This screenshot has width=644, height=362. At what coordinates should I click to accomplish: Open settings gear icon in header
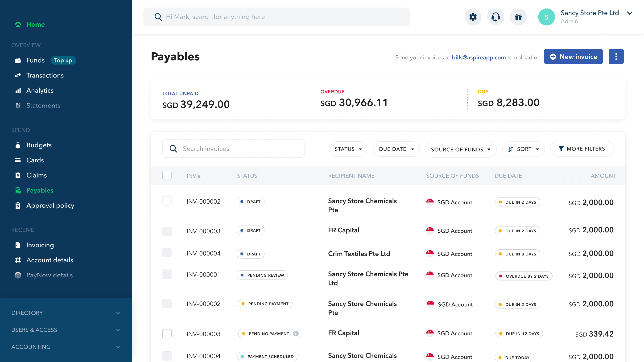tap(473, 17)
